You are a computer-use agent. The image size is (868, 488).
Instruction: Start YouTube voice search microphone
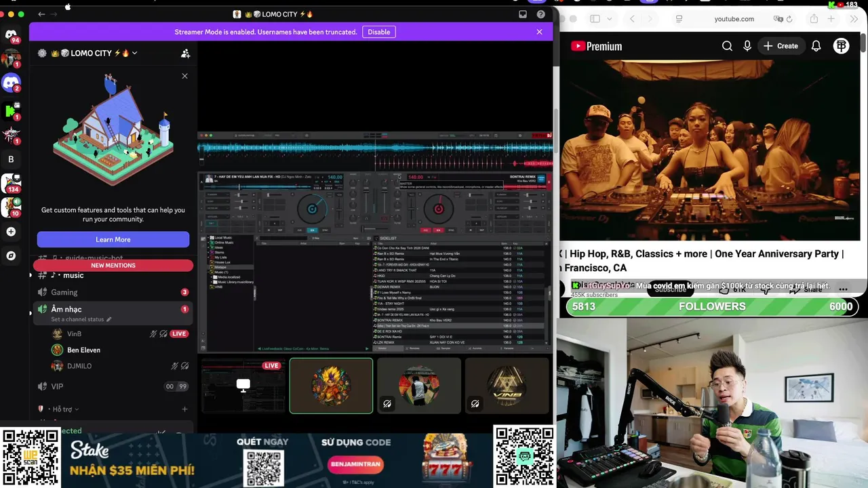(x=747, y=46)
